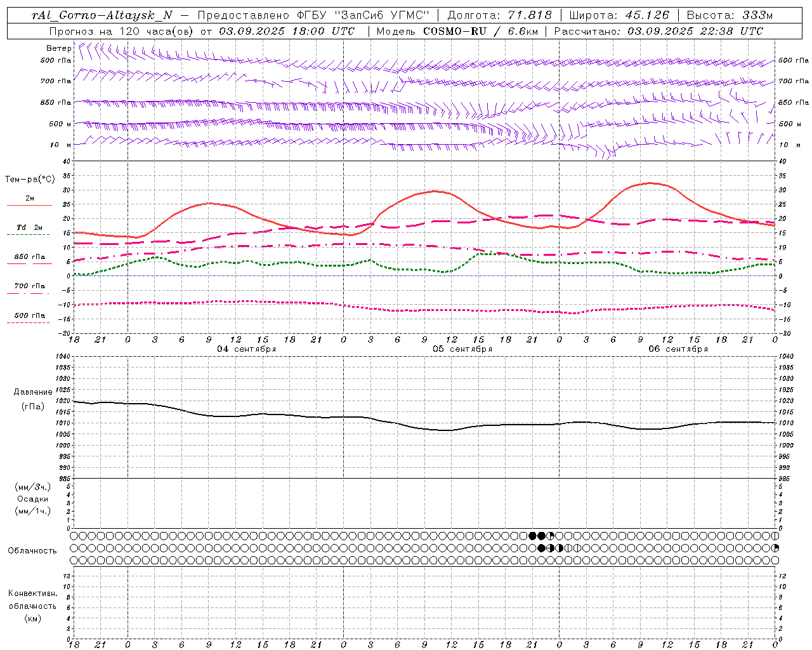Select the Долгота: 71.818 value

[x=500, y=16]
